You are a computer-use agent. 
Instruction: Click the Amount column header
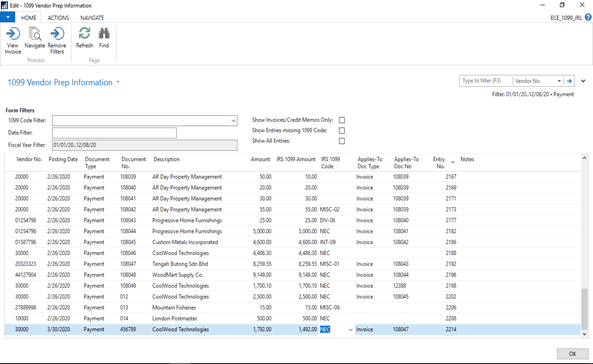point(260,159)
